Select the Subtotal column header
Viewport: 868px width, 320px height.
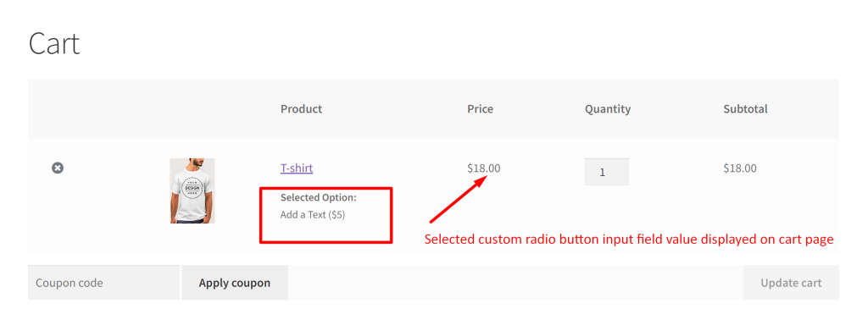pos(745,109)
